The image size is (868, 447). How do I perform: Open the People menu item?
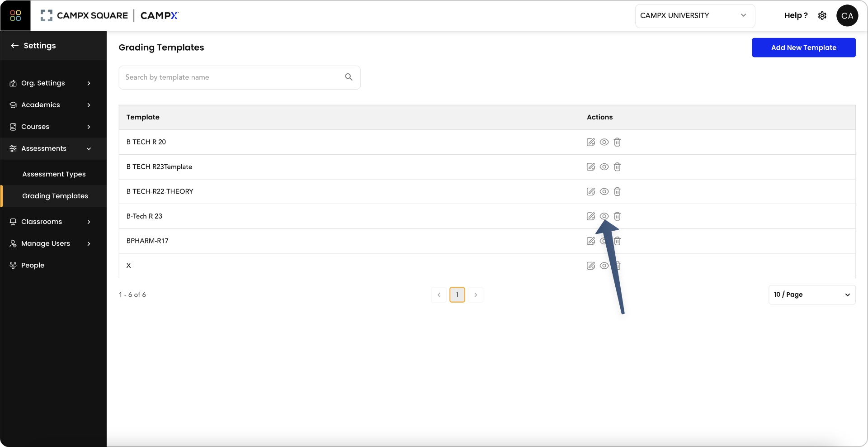click(x=33, y=265)
